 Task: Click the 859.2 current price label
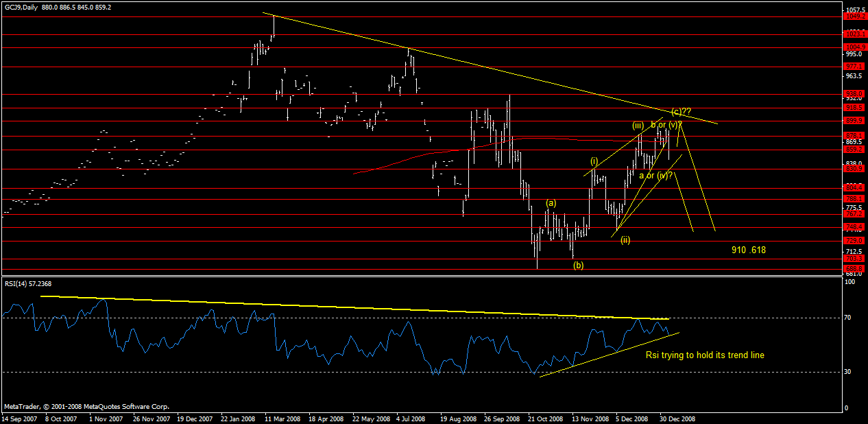(x=854, y=150)
